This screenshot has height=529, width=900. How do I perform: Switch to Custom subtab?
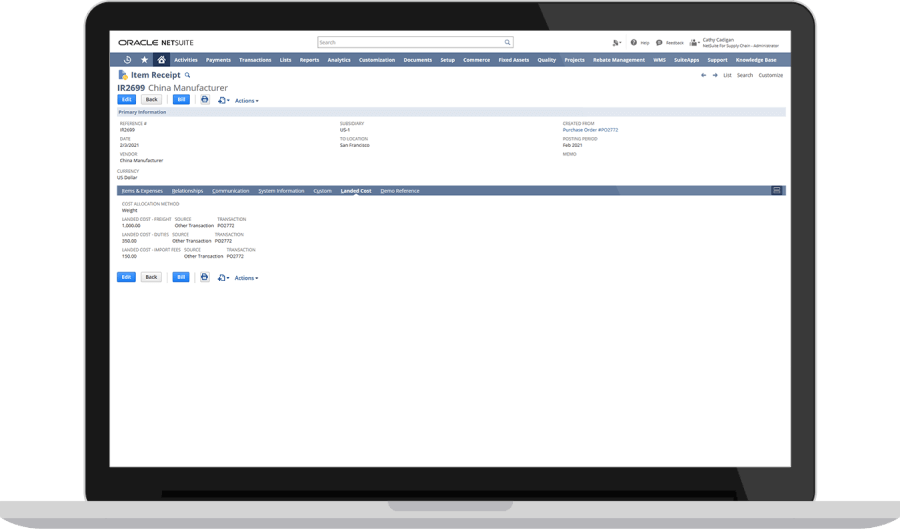[323, 191]
